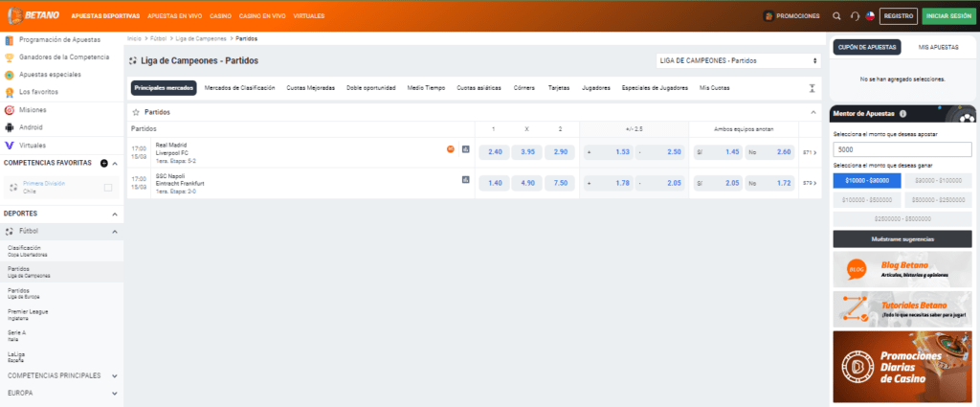Viewport: 980px width, 407px height.
Task: Toggle odds 2.40 for Real Madrid win
Action: point(494,152)
